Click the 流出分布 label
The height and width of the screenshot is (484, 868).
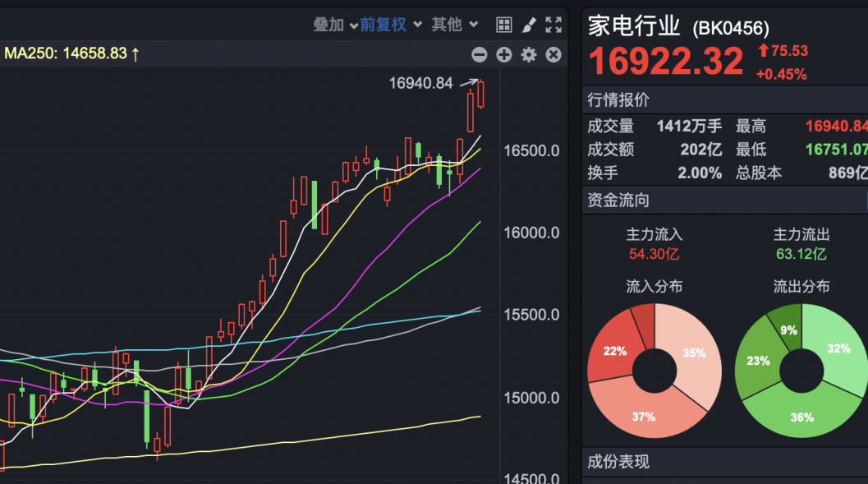click(x=801, y=286)
